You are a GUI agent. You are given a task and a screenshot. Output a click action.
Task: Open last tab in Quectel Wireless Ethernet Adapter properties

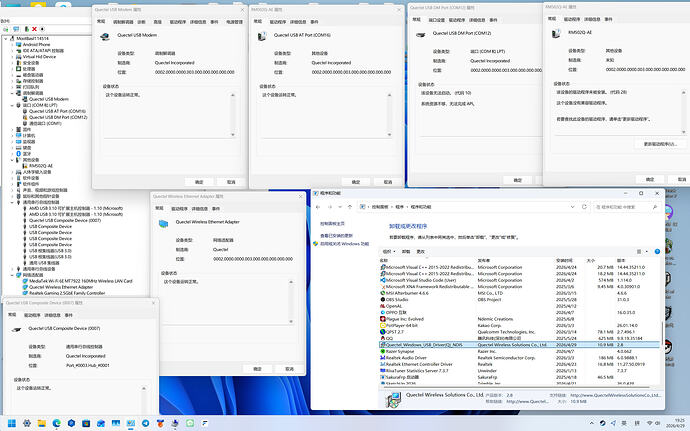(x=216, y=209)
